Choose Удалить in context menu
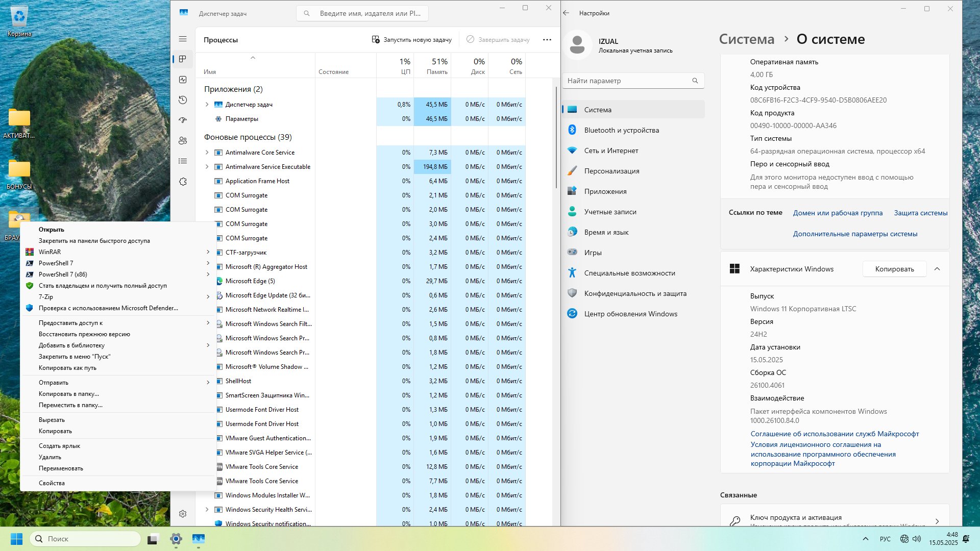Screen dimensions: 980x551 coord(117,457)
